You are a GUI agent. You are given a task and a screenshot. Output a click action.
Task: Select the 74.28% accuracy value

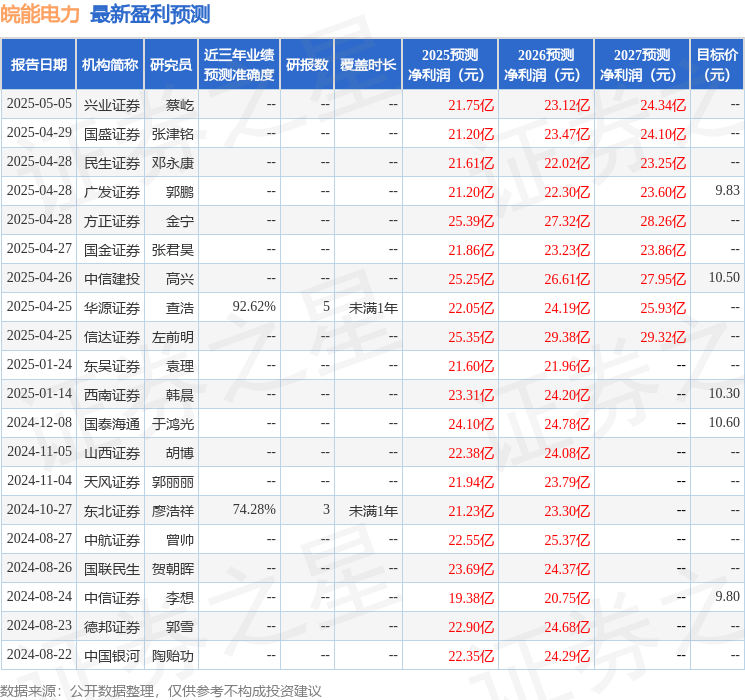pyautogui.click(x=254, y=509)
